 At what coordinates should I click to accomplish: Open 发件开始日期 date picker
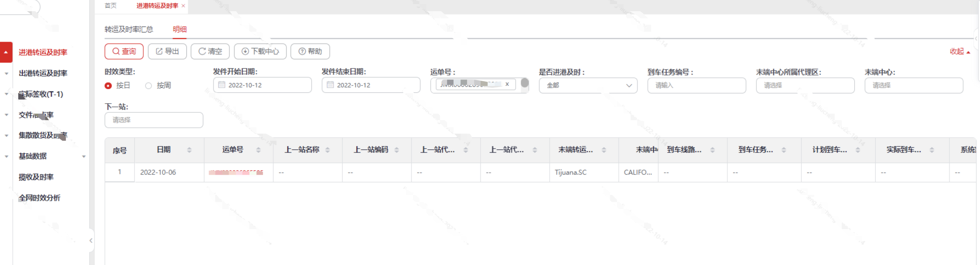(x=262, y=85)
